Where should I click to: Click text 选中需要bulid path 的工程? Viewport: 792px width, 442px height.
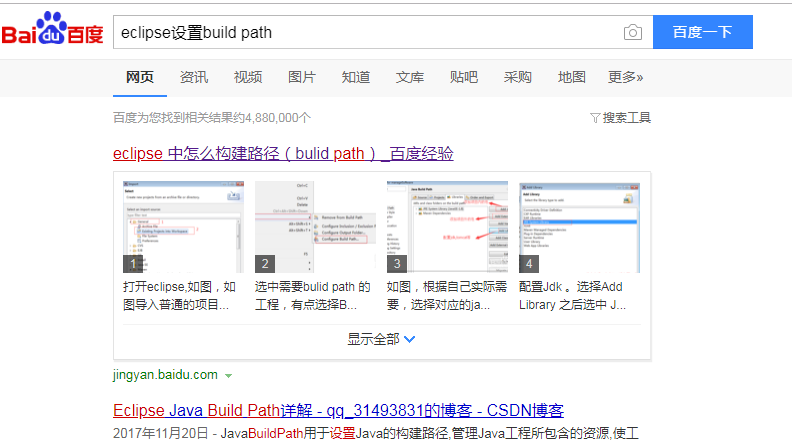pyautogui.click(x=312, y=296)
